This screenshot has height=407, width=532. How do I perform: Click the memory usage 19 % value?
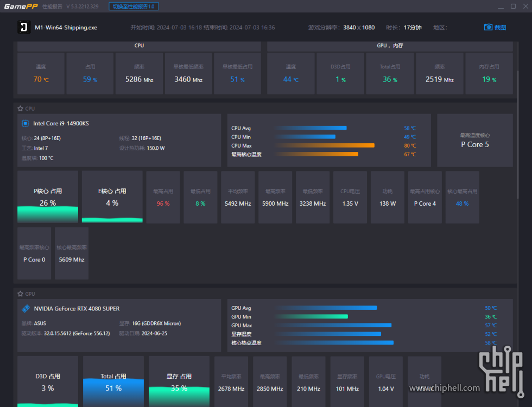(489, 79)
